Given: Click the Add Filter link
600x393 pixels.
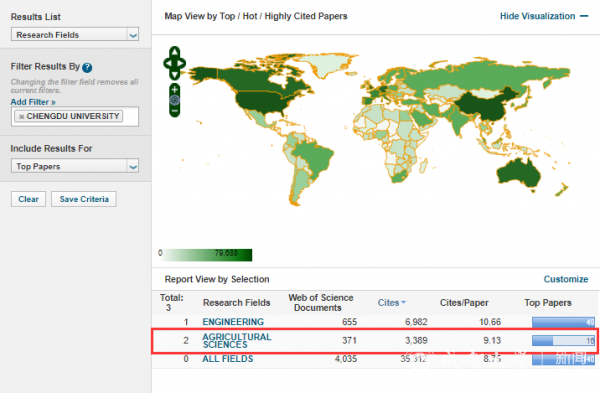Looking at the screenshot, I should [33, 102].
